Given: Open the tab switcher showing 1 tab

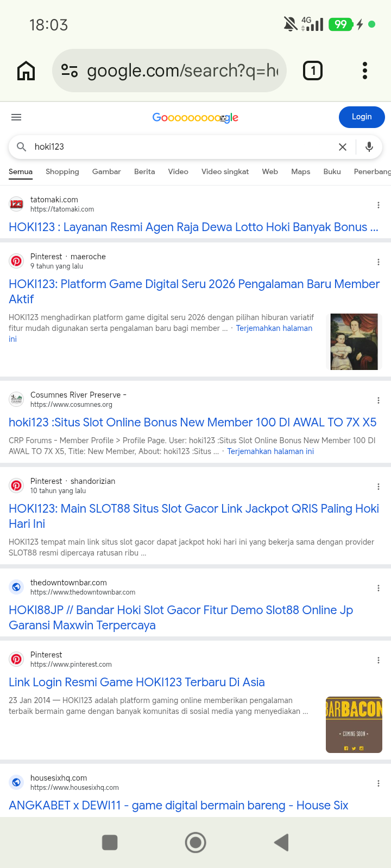Looking at the screenshot, I should point(313,71).
